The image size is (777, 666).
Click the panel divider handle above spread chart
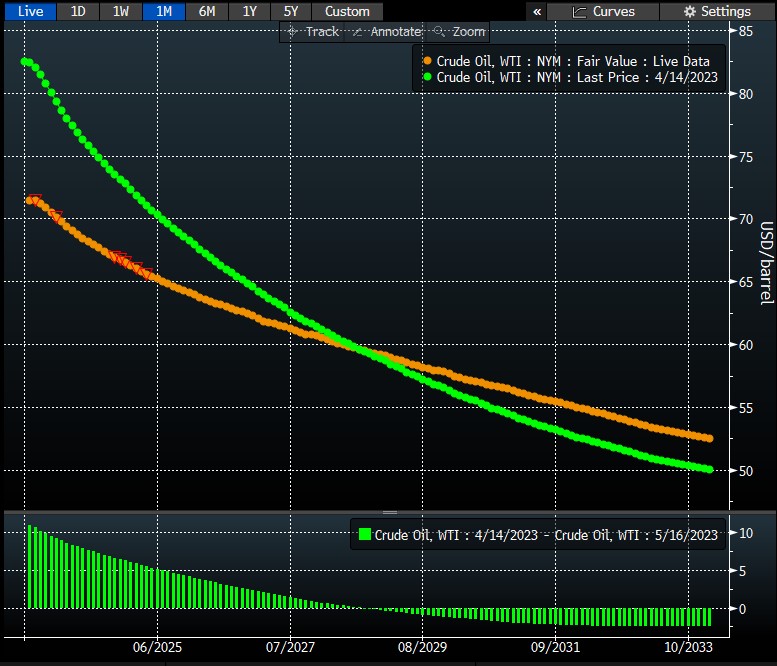coord(389,512)
